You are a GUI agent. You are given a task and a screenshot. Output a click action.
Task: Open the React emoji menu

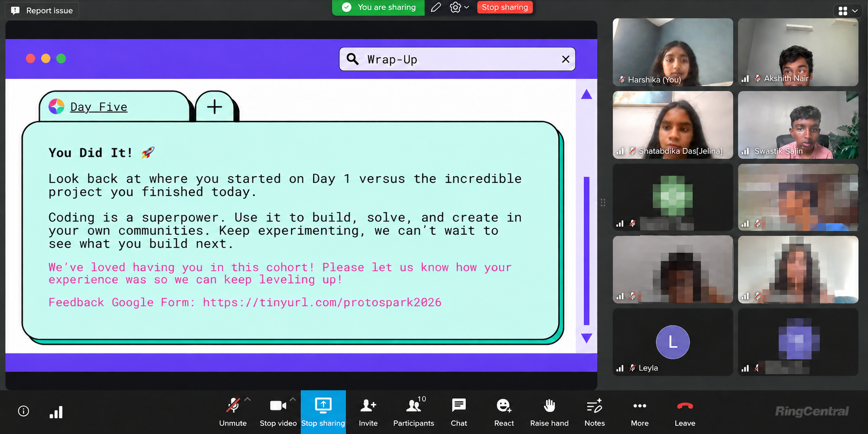(504, 412)
